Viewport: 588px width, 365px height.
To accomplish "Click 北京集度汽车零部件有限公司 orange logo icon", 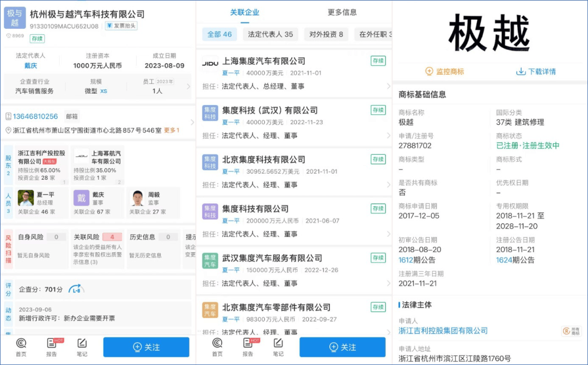I will click(210, 310).
